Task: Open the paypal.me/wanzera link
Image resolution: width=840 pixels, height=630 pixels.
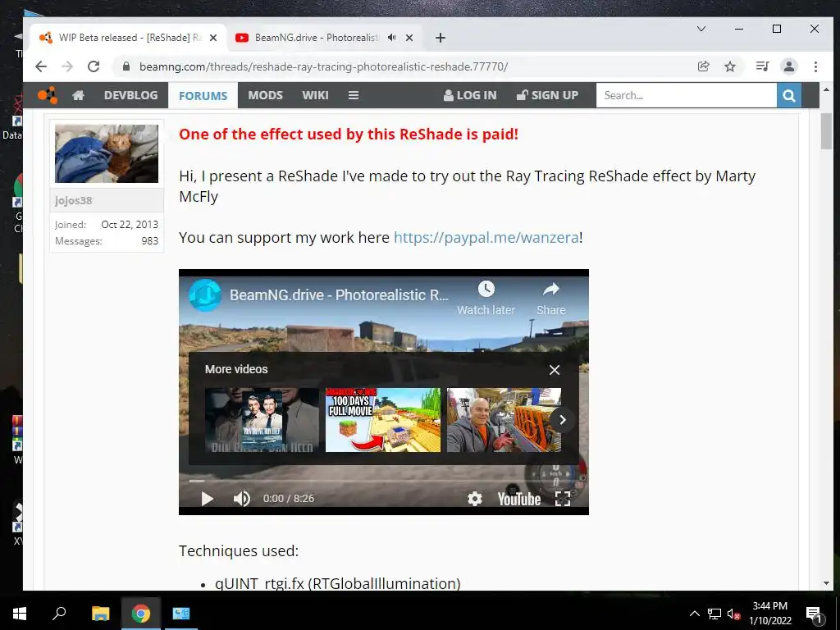Action: [486, 237]
